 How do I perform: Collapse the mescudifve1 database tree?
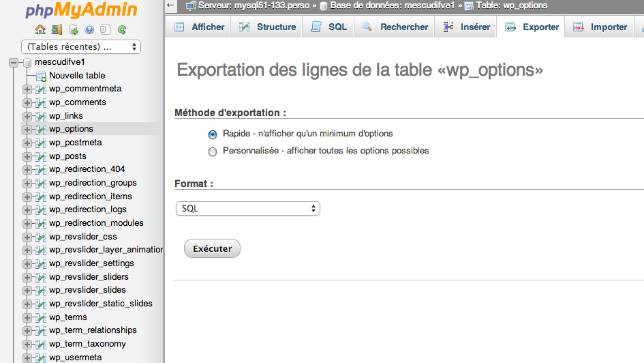(14, 63)
